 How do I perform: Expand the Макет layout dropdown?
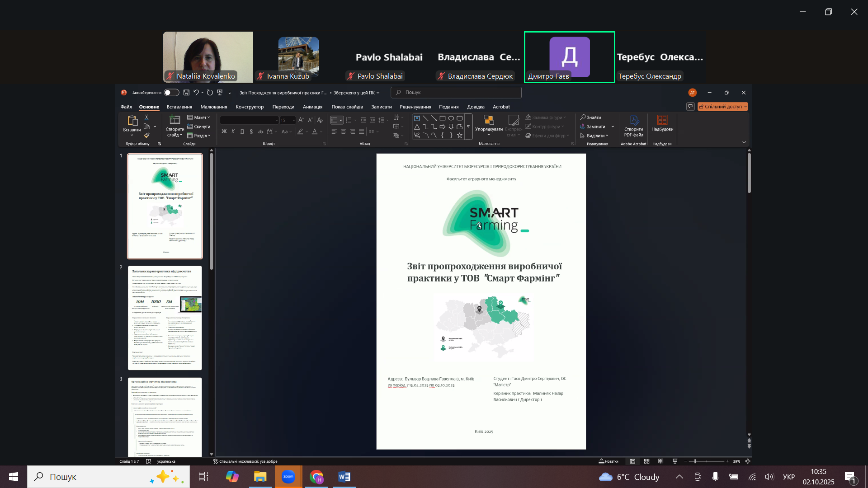click(x=199, y=117)
